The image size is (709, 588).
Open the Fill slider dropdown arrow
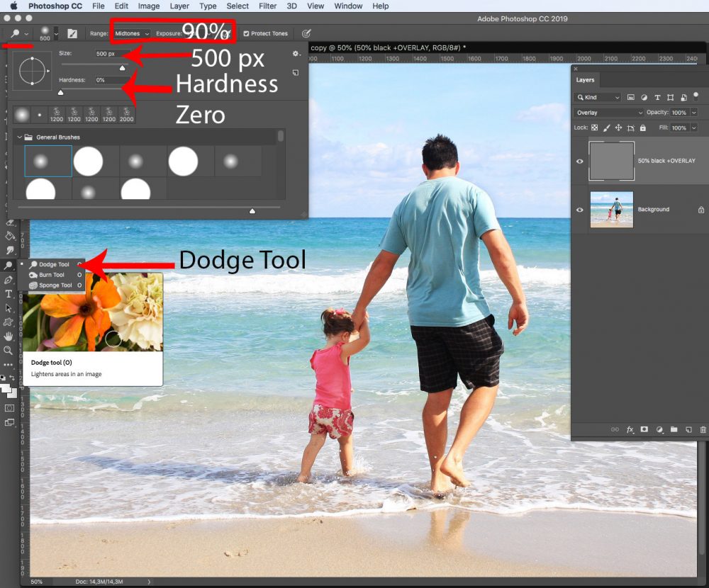(x=694, y=128)
